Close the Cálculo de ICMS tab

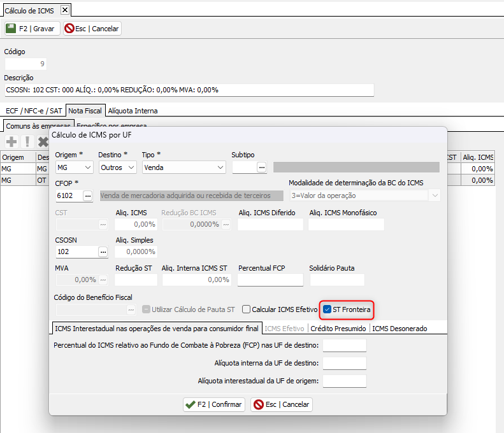click(x=65, y=9)
